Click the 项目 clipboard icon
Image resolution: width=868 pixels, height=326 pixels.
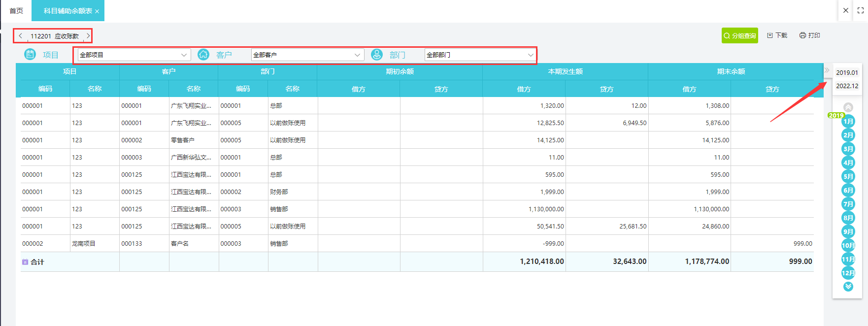[30, 55]
